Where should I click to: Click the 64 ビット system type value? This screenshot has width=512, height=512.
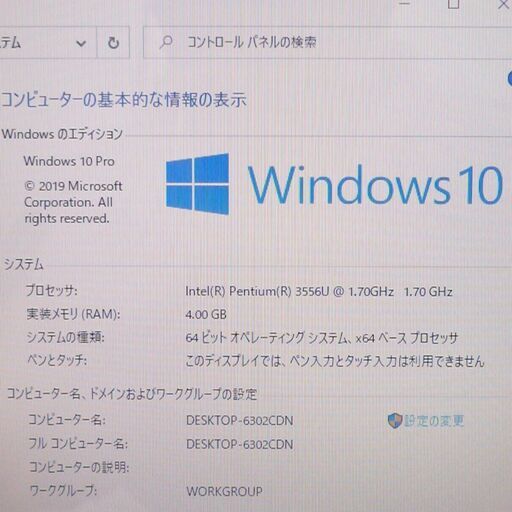click(x=321, y=338)
